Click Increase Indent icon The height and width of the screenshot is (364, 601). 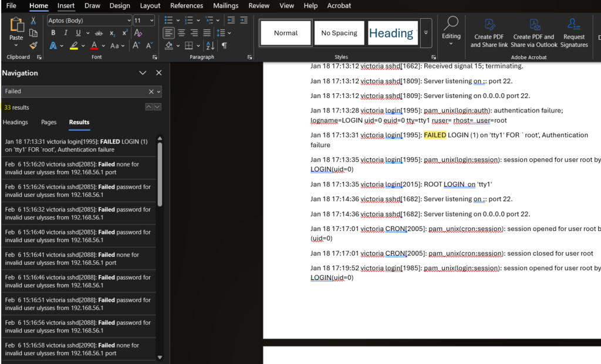point(244,20)
